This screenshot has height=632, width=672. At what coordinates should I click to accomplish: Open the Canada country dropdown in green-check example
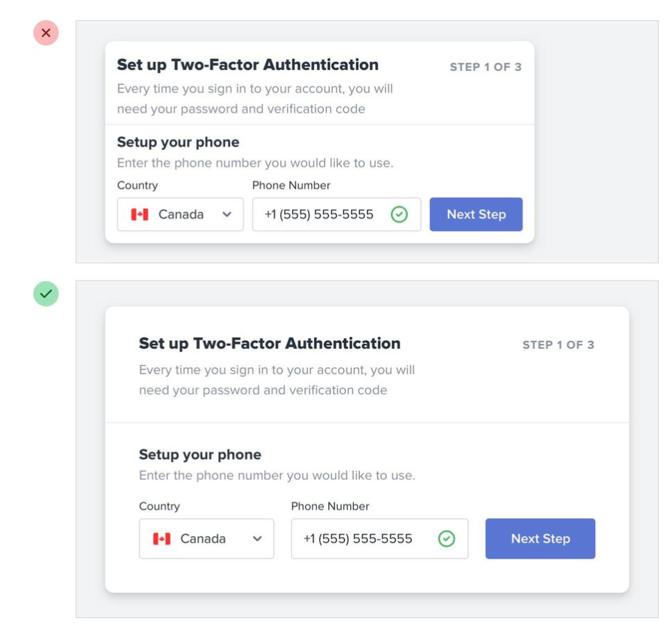(x=206, y=539)
